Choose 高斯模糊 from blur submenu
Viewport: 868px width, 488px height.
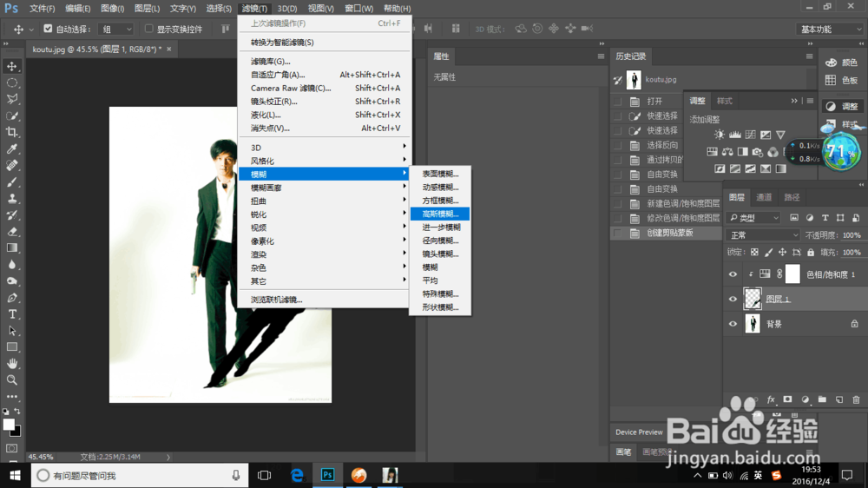pyautogui.click(x=440, y=214)
